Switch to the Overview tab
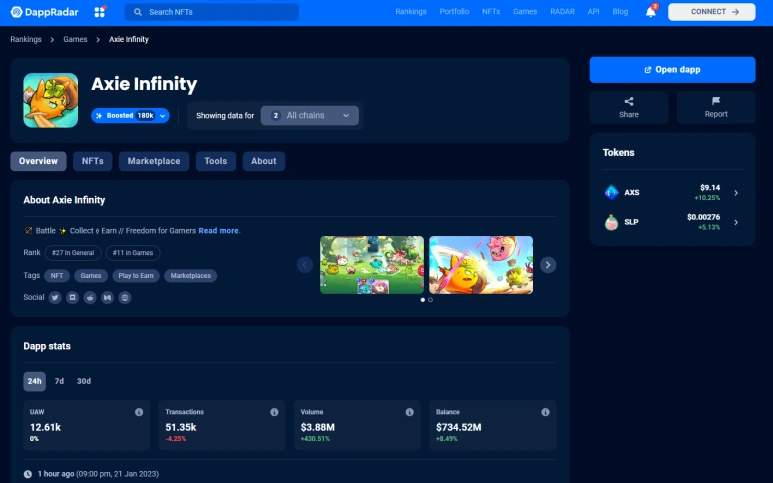Image resolution: width=773 pixels, height=483 pixels. point(38,161)
